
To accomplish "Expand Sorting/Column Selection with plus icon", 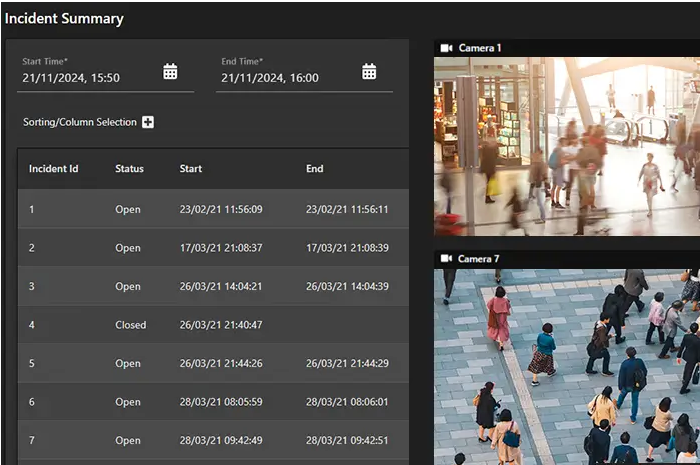I will (148, 122).
